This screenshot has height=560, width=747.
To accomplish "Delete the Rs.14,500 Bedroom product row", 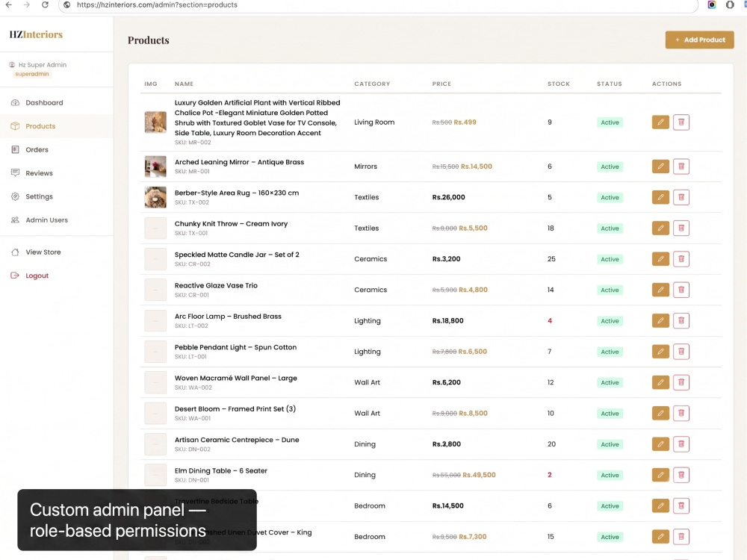I will 681,505.
